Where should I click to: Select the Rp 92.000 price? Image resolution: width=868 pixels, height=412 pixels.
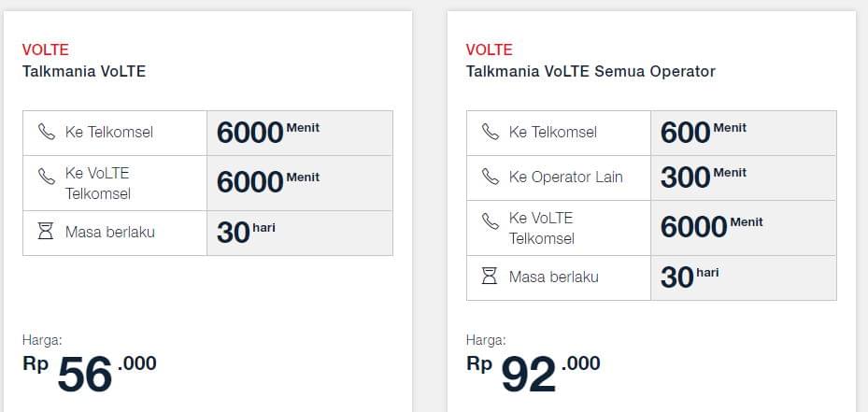tap(534, 373)
